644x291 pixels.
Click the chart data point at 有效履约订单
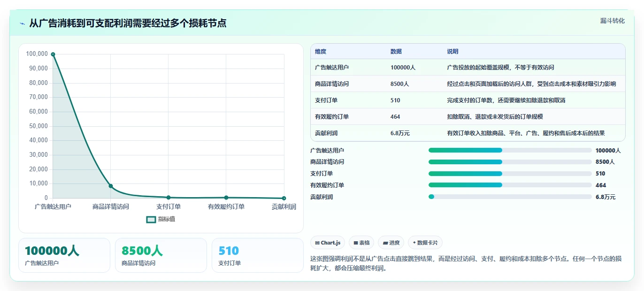[x=226, y=198]
